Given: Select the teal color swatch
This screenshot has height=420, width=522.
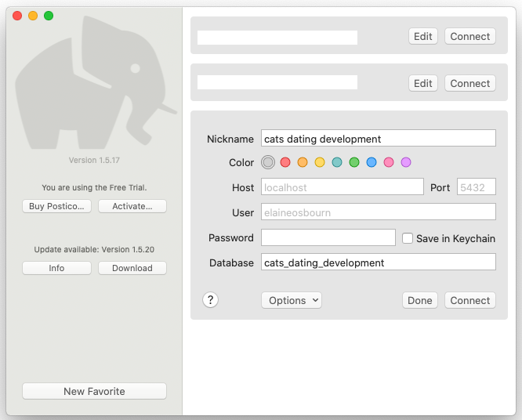Looking at the screenshot, I should (x=337, y=162).
